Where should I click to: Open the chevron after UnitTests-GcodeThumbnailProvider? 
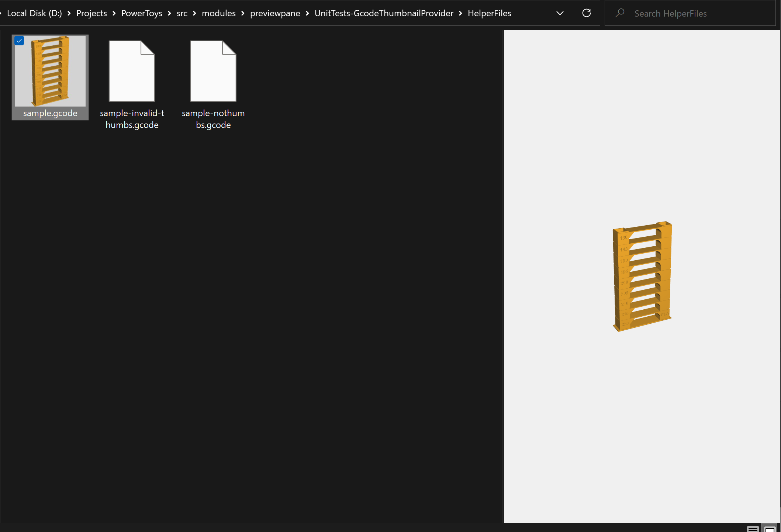click(460, 13)
